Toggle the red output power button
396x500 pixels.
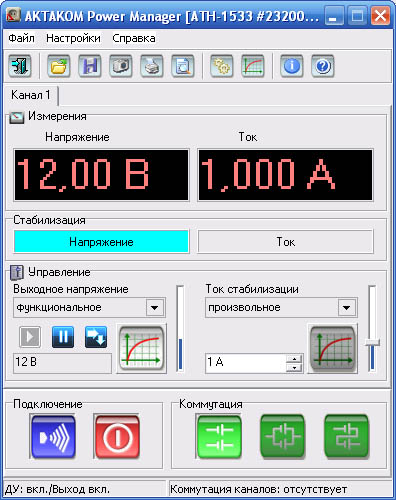point(117,437)
